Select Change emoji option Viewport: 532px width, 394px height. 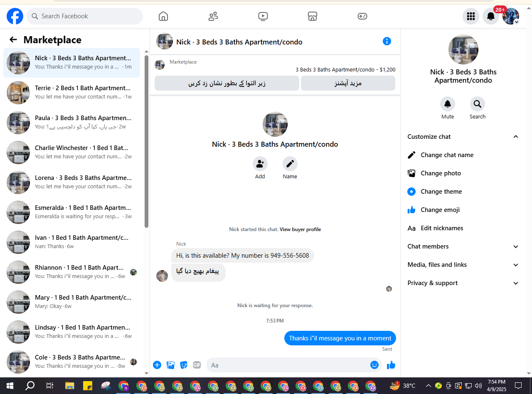[463, 210]
